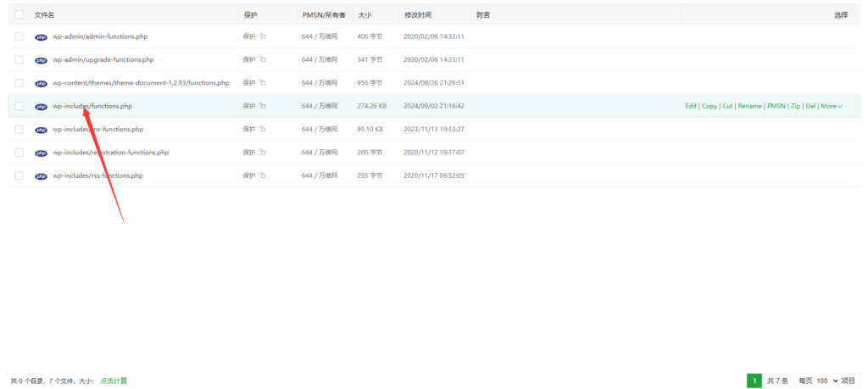Click the 选择 column header
Viewport: 868px width, 389px height.
click(x=841, y=15)
